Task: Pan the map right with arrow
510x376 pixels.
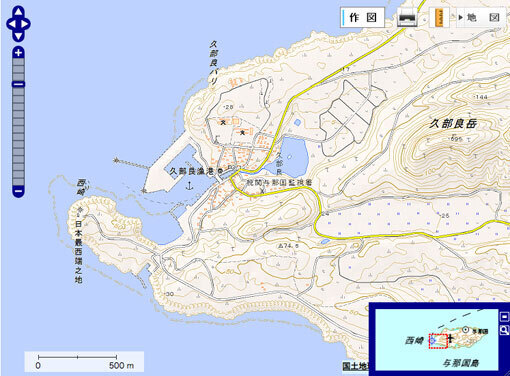Action: [26, 24]
